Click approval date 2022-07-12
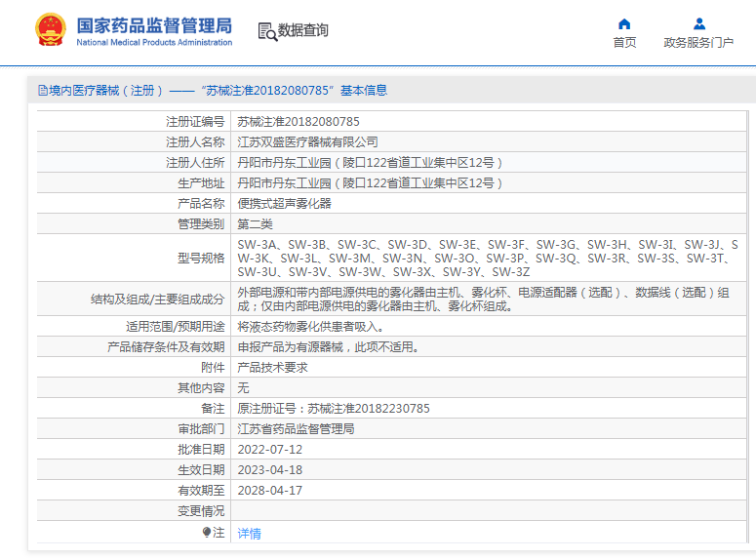756x560 pixels. click(x=270, y=450)
